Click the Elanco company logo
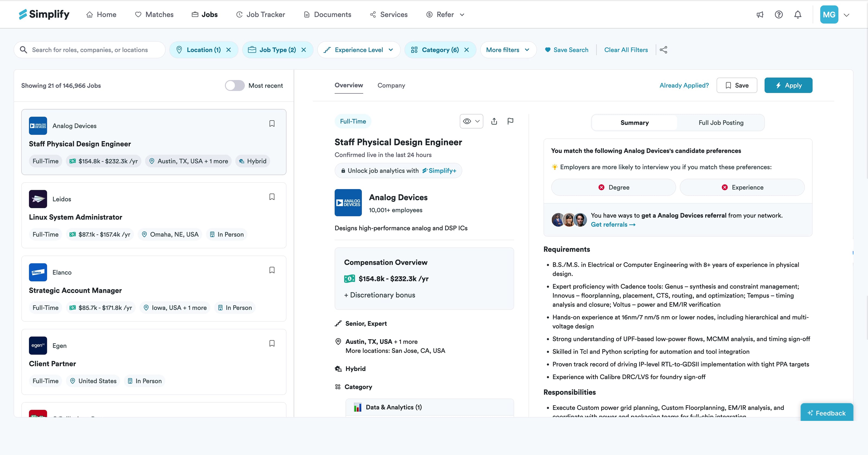 tap(38, 272)
